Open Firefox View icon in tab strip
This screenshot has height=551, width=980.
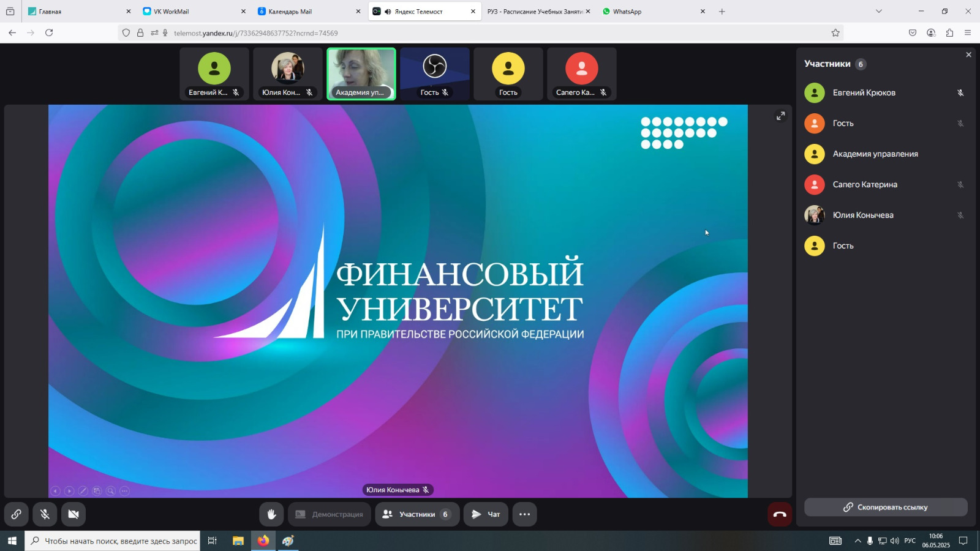point(10,11)
